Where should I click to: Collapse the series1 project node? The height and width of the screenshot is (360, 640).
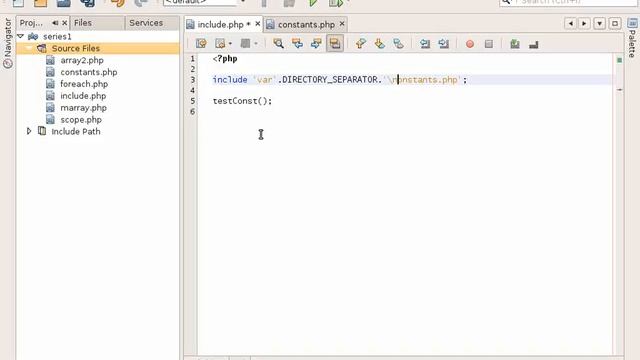coord(20,36)
